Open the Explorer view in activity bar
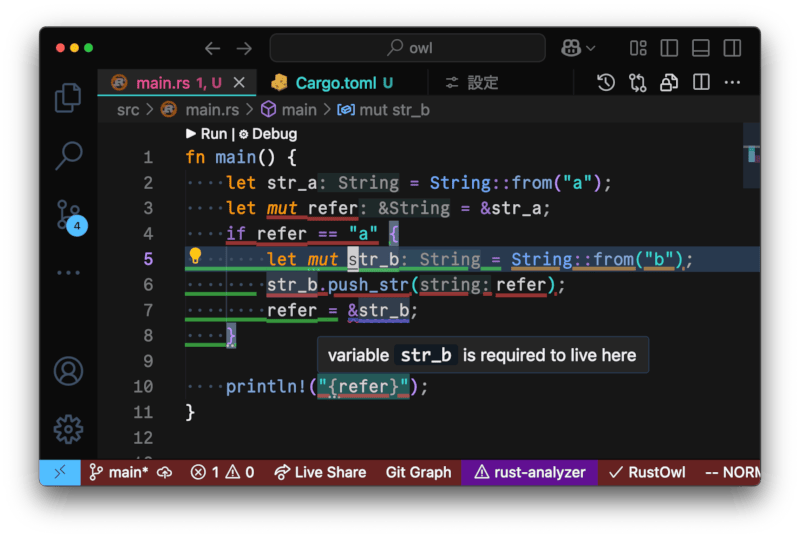The image size is (800, 538). 68,97
